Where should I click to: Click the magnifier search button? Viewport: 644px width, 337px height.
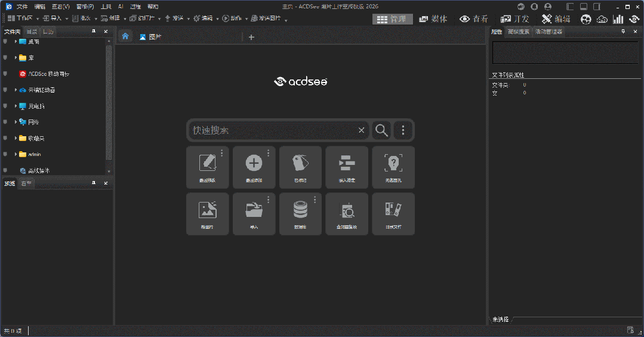pyautogui.click(x=381, y=130)
